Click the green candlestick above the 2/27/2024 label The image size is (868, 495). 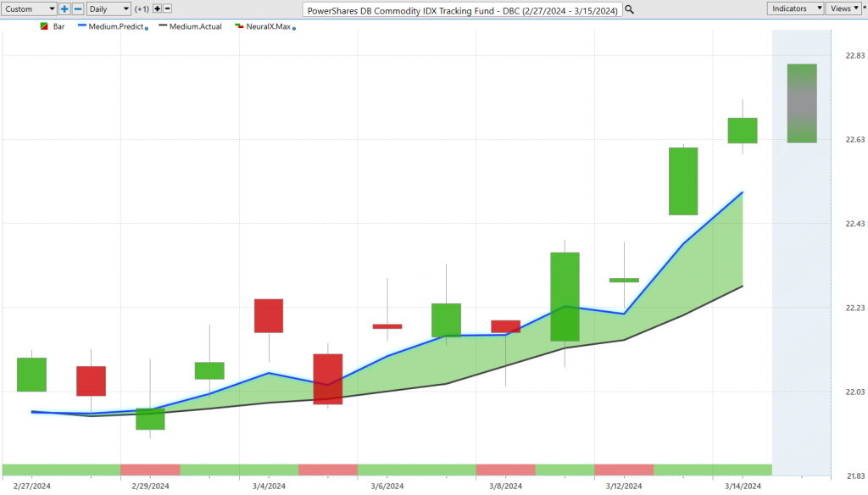coord(31,375)
